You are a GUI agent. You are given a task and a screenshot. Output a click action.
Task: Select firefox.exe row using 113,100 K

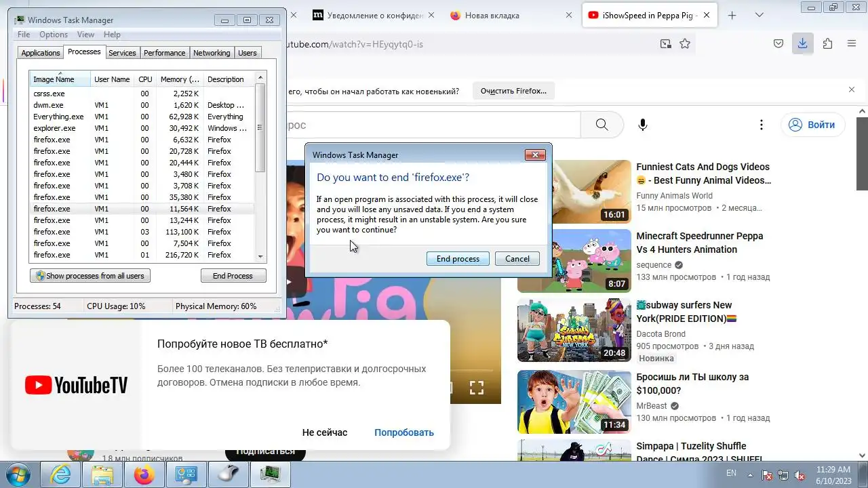pyautogui.click(x=142, y=232)
